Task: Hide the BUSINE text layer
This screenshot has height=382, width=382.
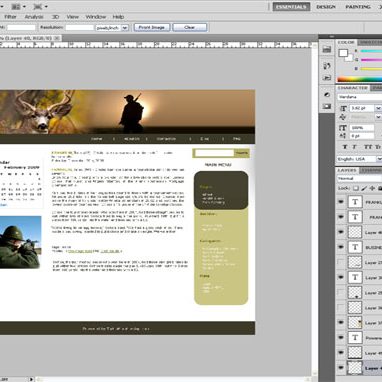Action: pos(341,247)
